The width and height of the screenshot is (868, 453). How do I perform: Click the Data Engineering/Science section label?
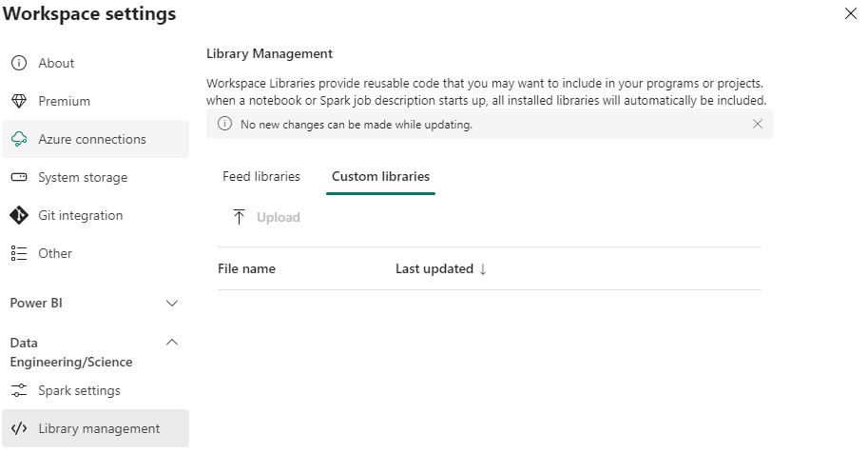click(x=71, y=352)
